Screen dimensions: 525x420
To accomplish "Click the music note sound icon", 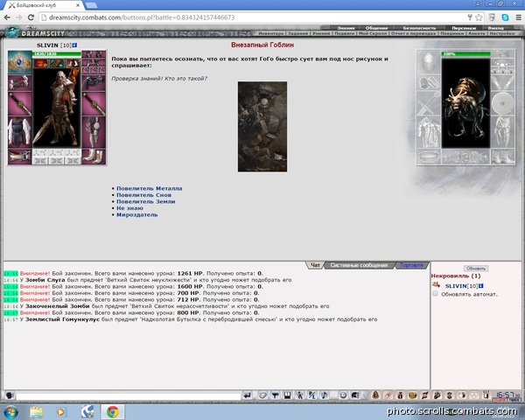I will tap(324, 395).
